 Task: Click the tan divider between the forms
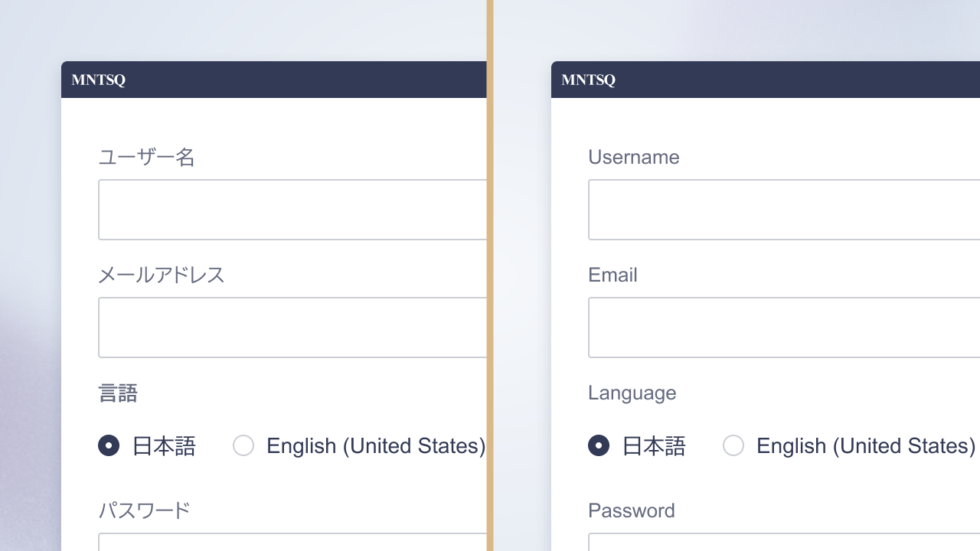(x=490, y=275)
